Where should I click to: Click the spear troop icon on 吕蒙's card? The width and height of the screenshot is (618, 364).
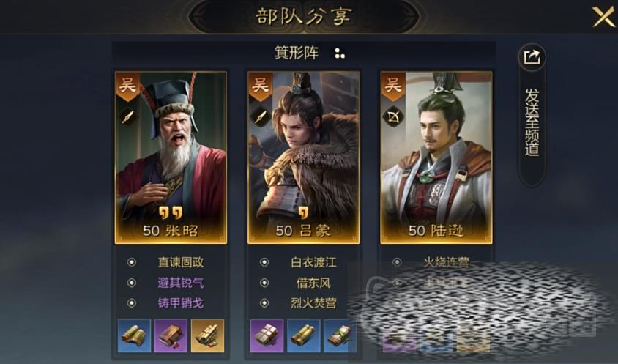(x=260, y=116)
